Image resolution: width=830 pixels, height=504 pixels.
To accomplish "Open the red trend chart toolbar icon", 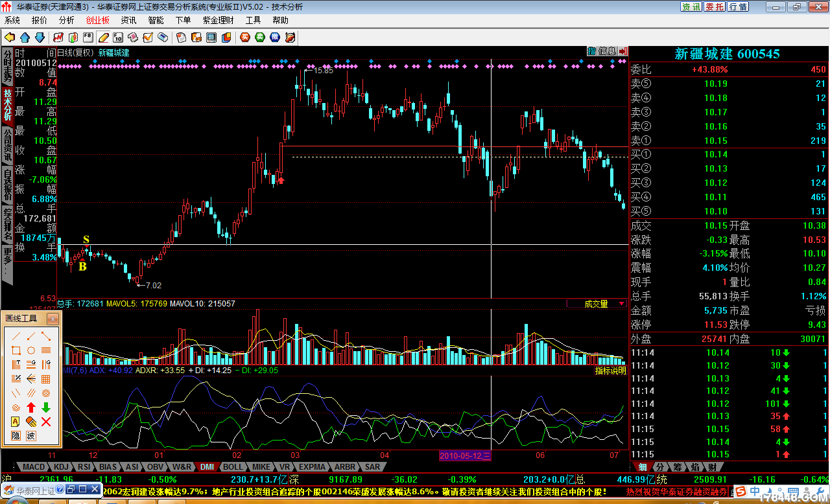I will [58, 38].
